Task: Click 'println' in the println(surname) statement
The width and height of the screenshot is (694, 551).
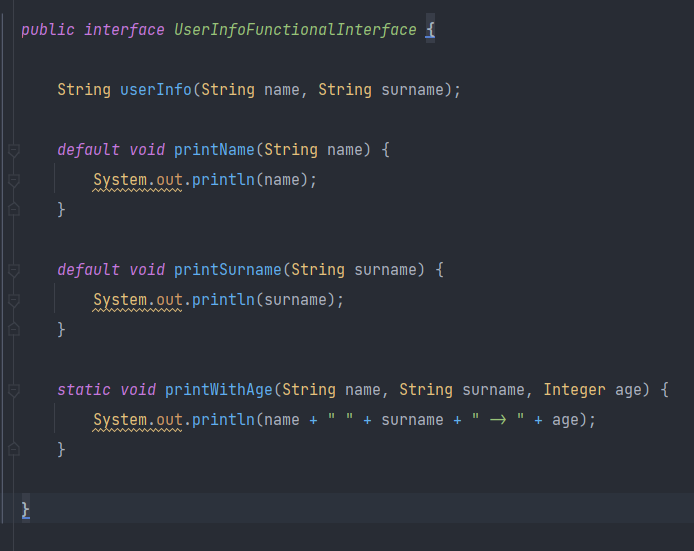Action: [223, 300]
